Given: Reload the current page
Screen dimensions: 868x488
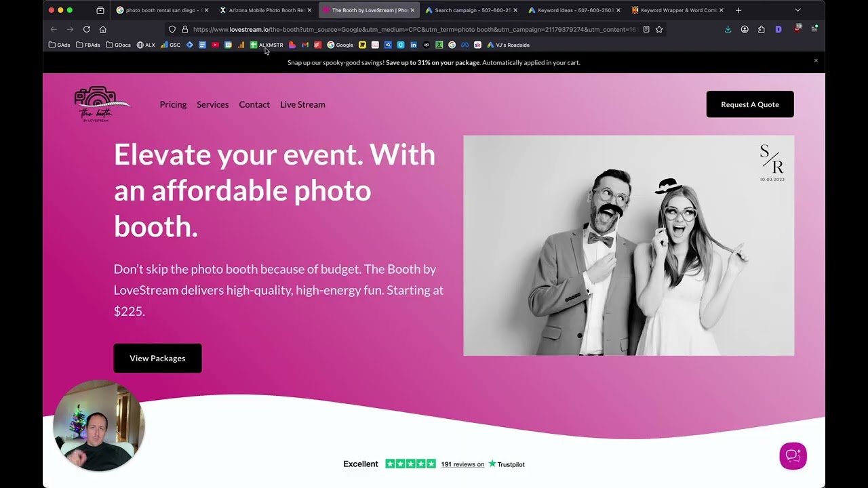Looking at the screenshot, I should pyautogui.click(x=87, y=29).
